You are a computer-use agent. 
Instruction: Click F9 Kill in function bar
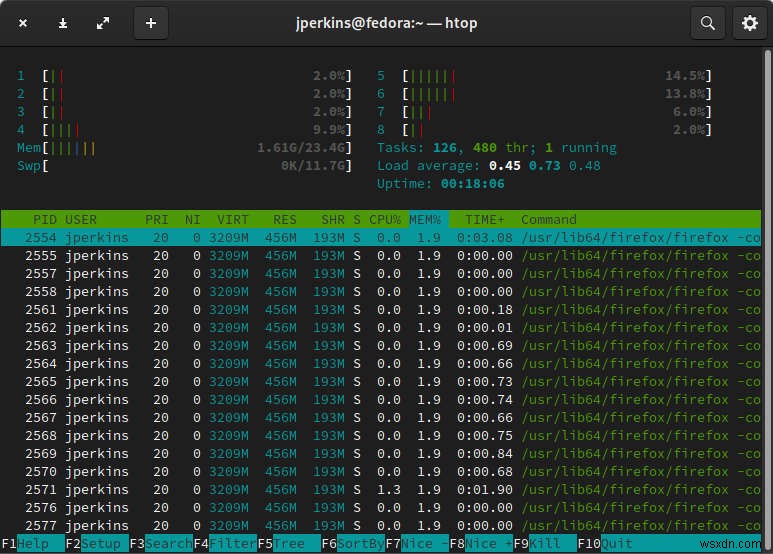click(x=545, y=544)
